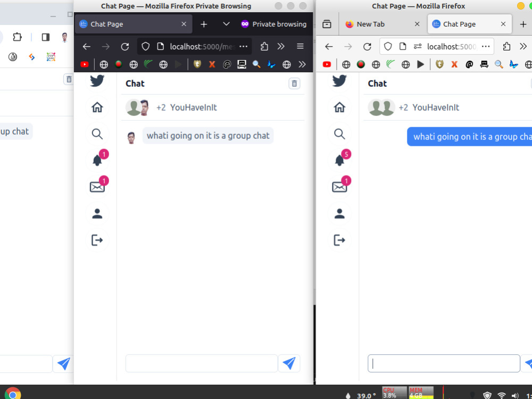Click group avatars in private window chat header
532x399 pixels.
click(138, 107)
